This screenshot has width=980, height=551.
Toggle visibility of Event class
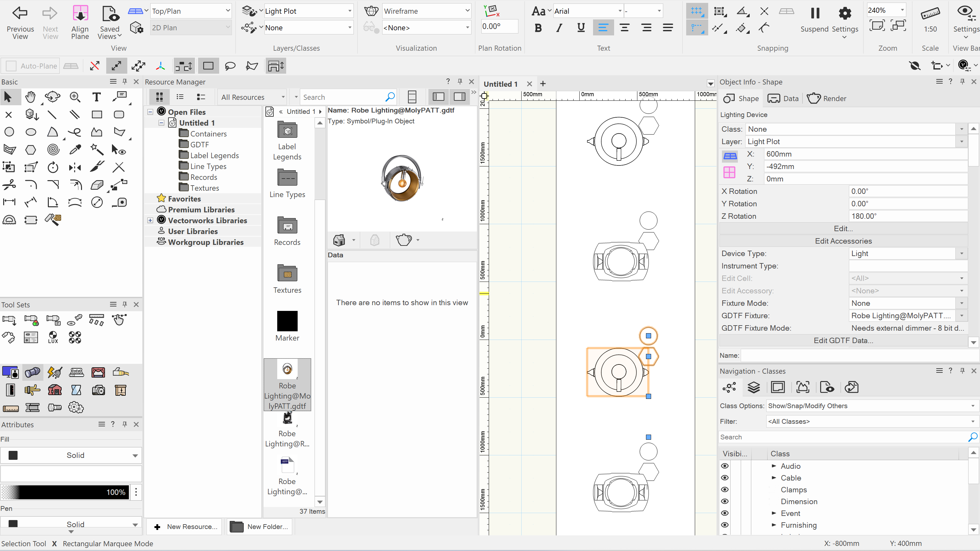tap(725, 513)
